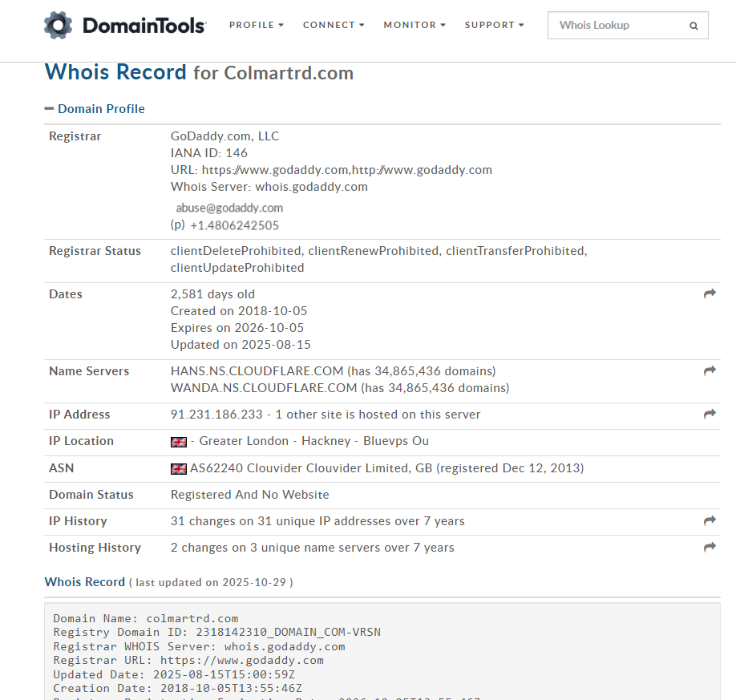The image size is (736, 700).
Task: Click the arrow icon in Dates row
Action: 710,294
